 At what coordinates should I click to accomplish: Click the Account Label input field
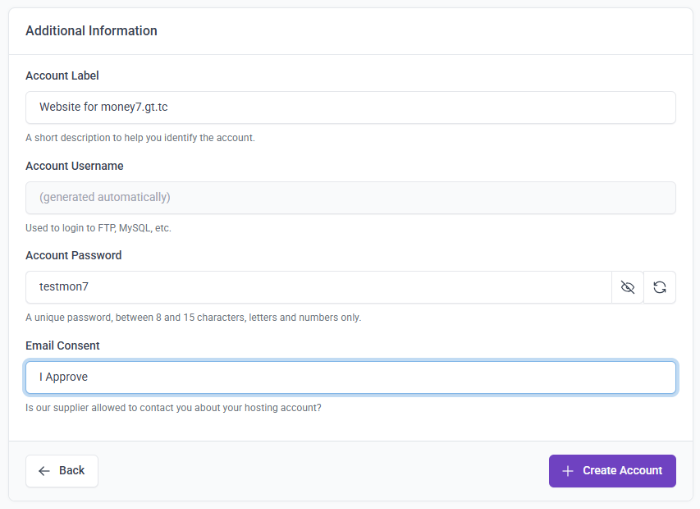[x=350, y=108]
